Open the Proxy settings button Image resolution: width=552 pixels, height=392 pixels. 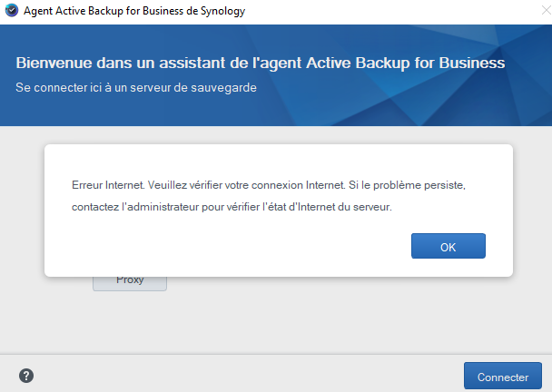pyautogui.click(x=130, y=280)
